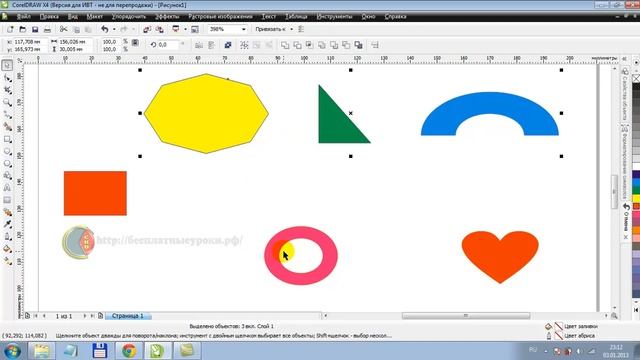Cut selection with scissors icon
Image resolution: width=640 pixels, height=360 pixels.
point(64,29)
